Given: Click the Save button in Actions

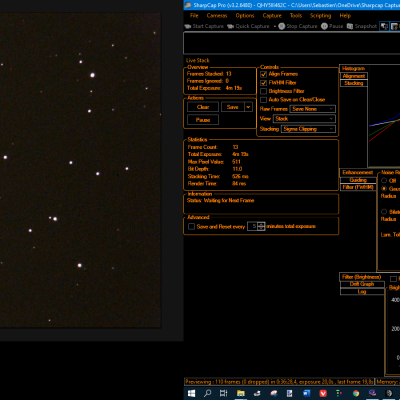Looking at the screenshot, I should click(x=233, y=107).
